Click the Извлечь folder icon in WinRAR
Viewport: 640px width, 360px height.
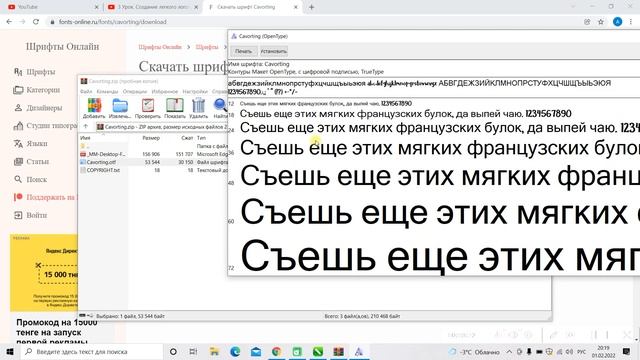(120, 108)
